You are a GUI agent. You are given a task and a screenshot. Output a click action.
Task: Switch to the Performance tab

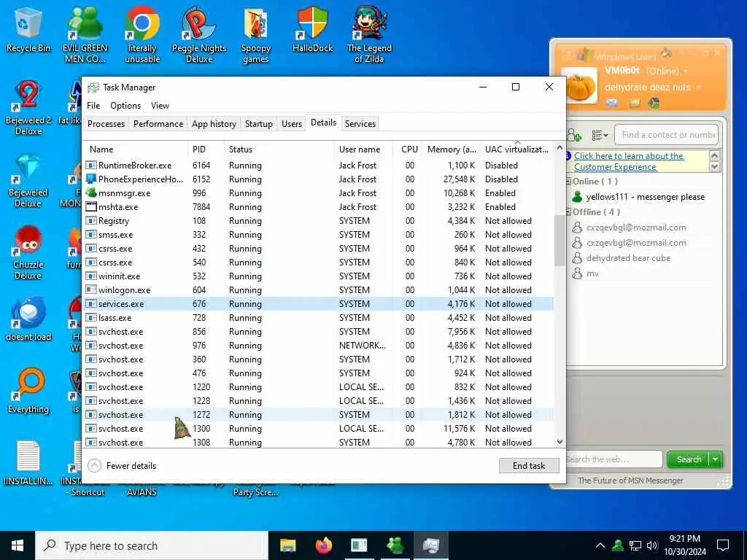pyautogui.click(x=158, y=124)
